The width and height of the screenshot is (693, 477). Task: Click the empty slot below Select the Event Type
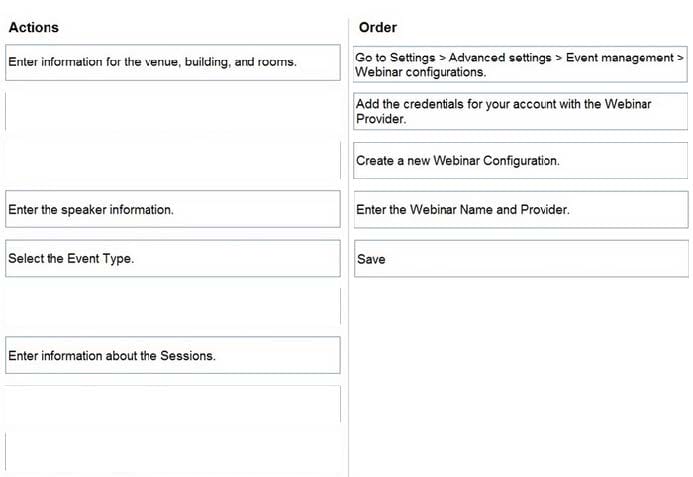coord(173,306)
